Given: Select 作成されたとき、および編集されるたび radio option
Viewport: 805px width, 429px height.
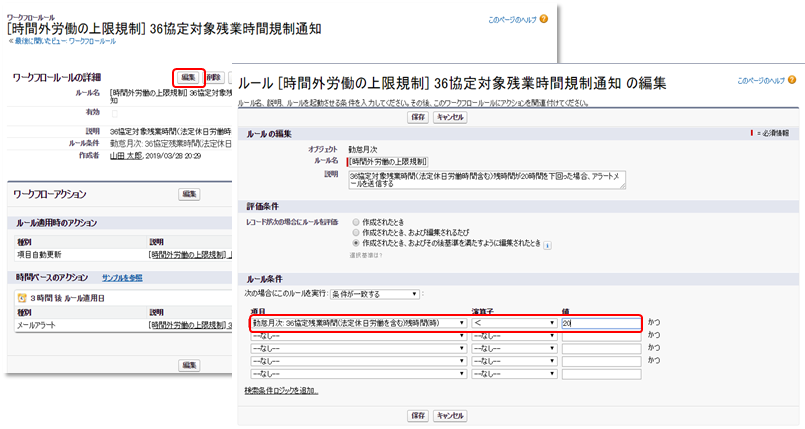Looking at the screenshot, I should [x=356, y=231].
